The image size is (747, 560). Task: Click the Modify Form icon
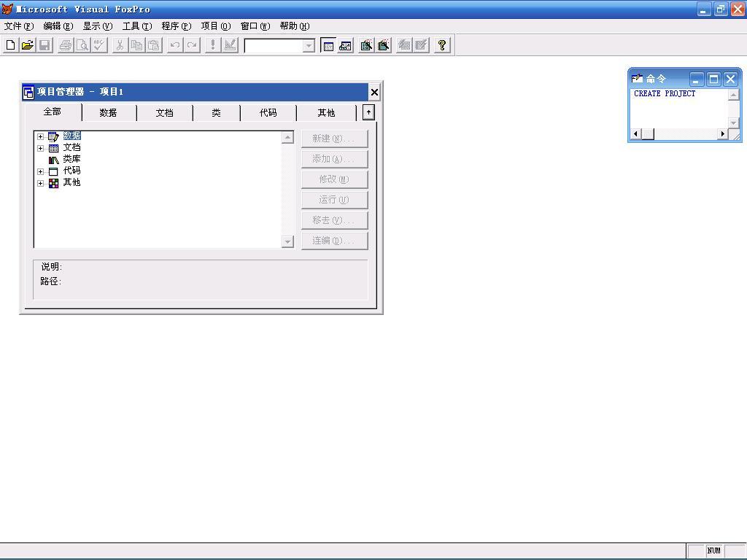click(230, 45)
